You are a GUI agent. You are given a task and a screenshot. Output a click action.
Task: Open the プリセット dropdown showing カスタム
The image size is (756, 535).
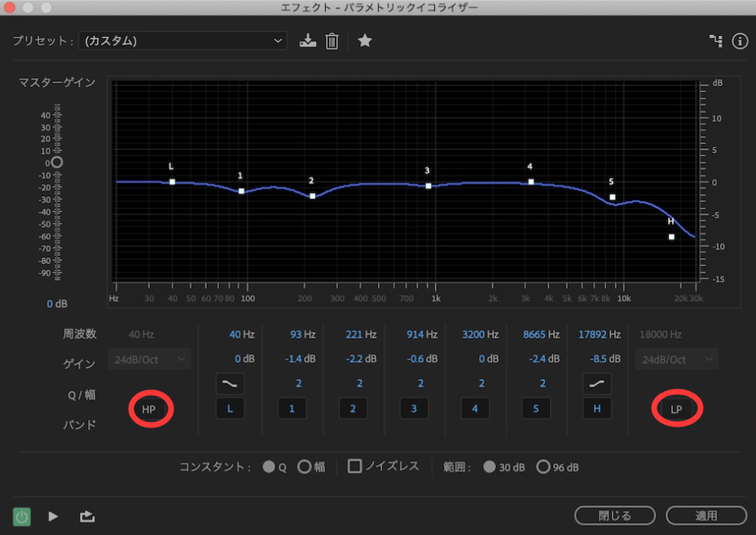(x=182, y=40)
